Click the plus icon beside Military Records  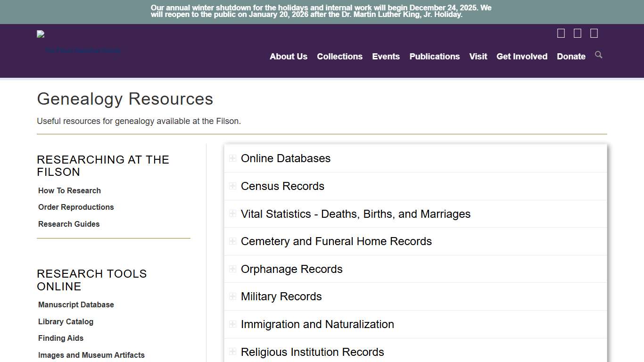point(232,296)
